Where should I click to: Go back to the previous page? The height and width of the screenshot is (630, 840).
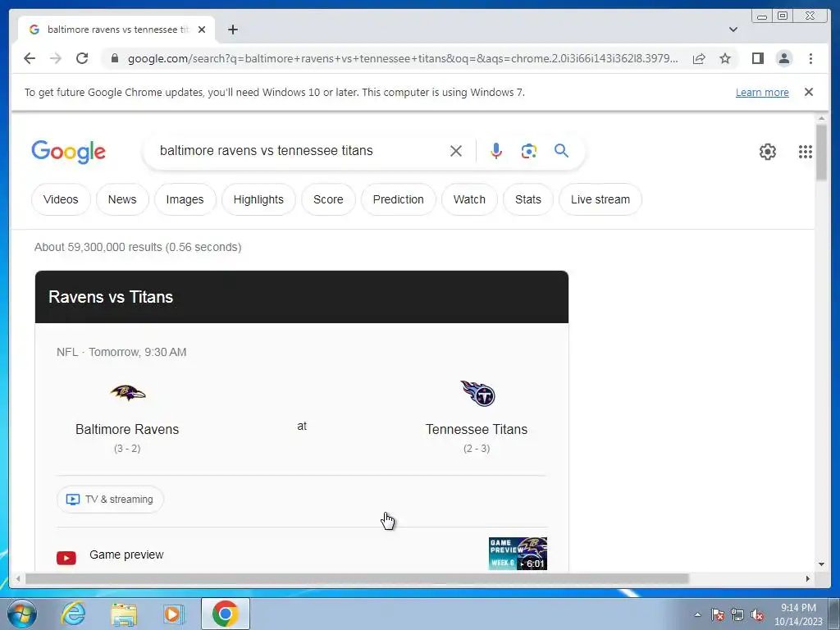pyautogui.click(x=30, y=58)
